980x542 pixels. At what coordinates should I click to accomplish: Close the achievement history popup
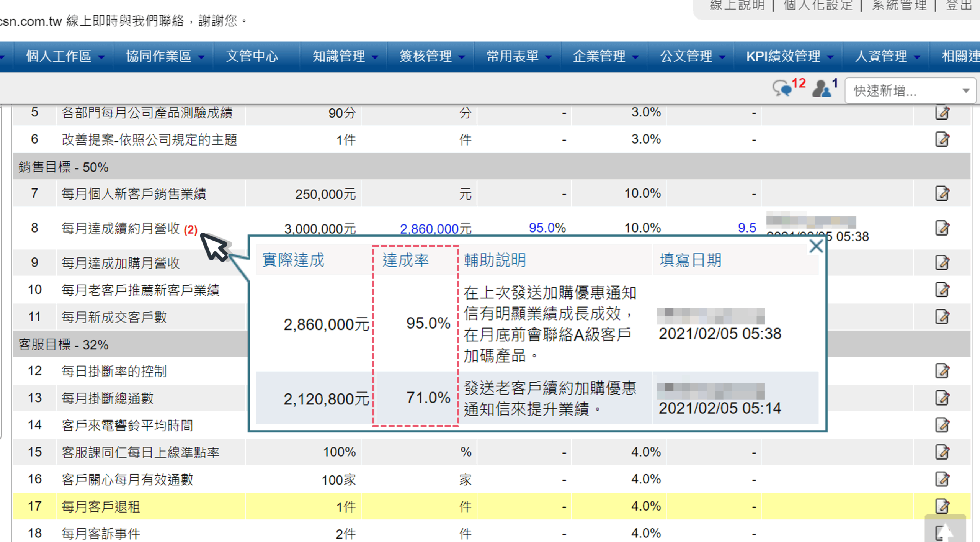point(816,246)
